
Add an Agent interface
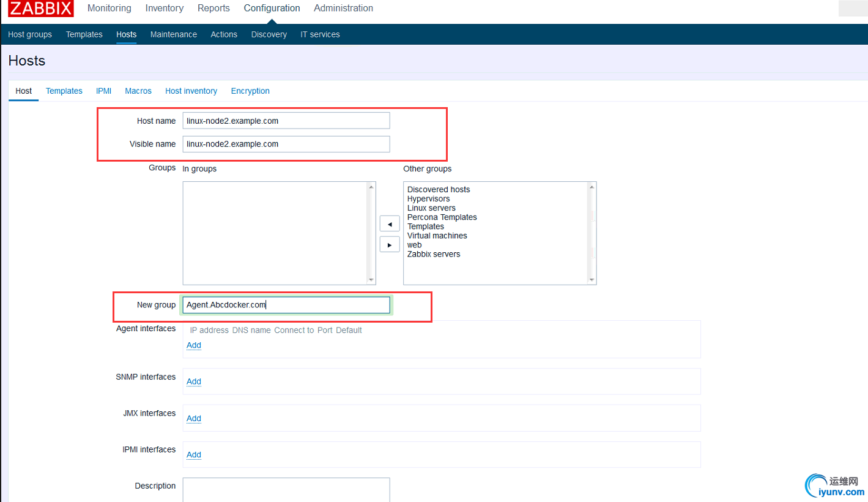[x=194, y=345]
